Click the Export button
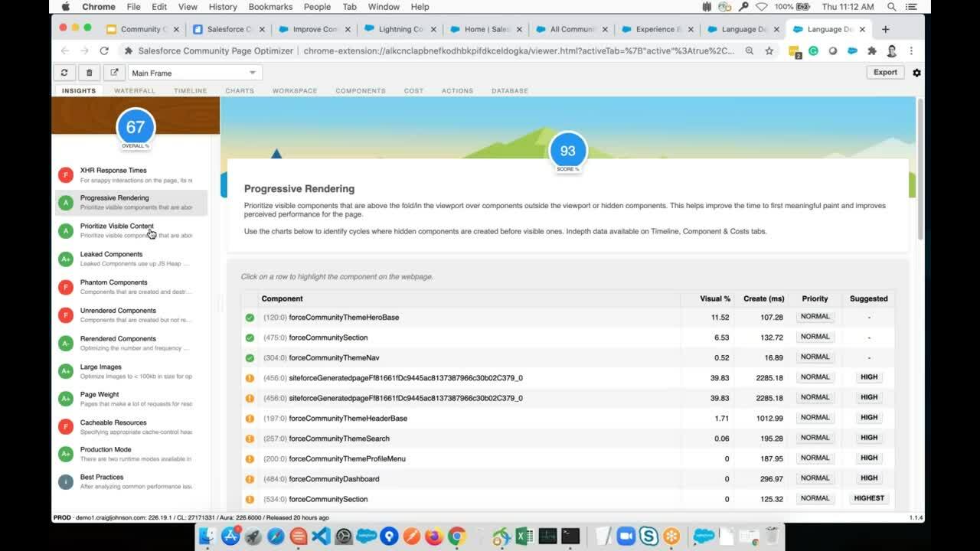 click(x=885, y=72)
